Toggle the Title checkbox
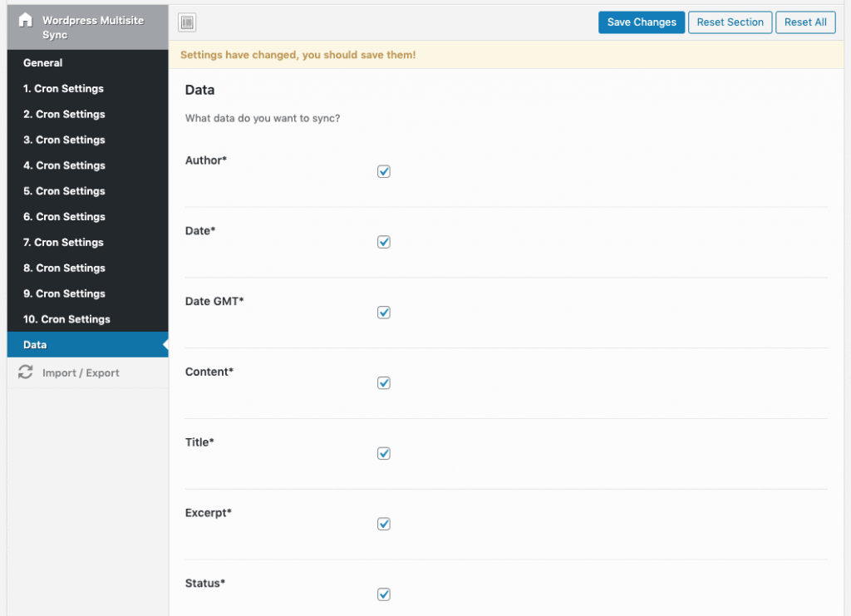 coord(384,454)
